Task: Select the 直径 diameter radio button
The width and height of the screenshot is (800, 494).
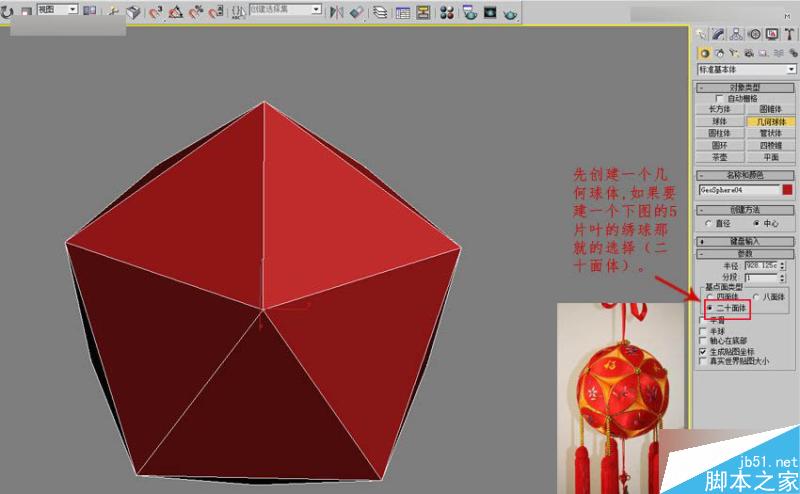Action: coord(708,224)
